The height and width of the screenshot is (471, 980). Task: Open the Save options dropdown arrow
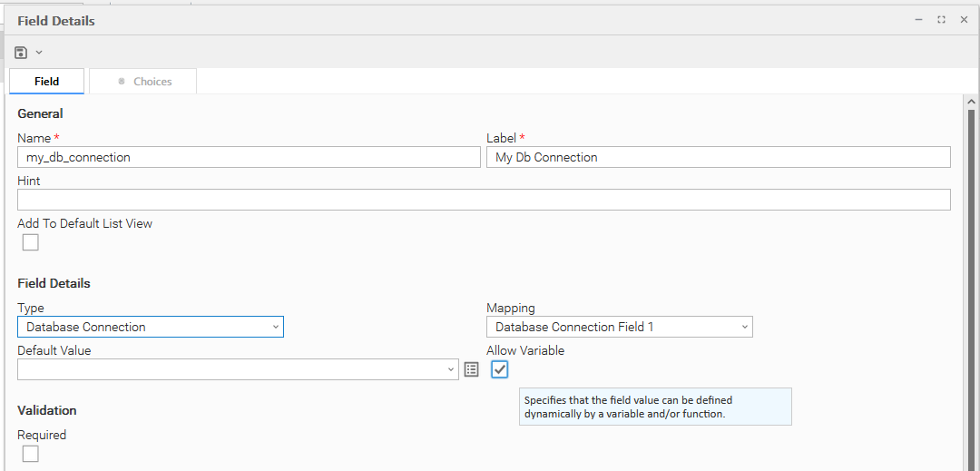tap(39, 53)
